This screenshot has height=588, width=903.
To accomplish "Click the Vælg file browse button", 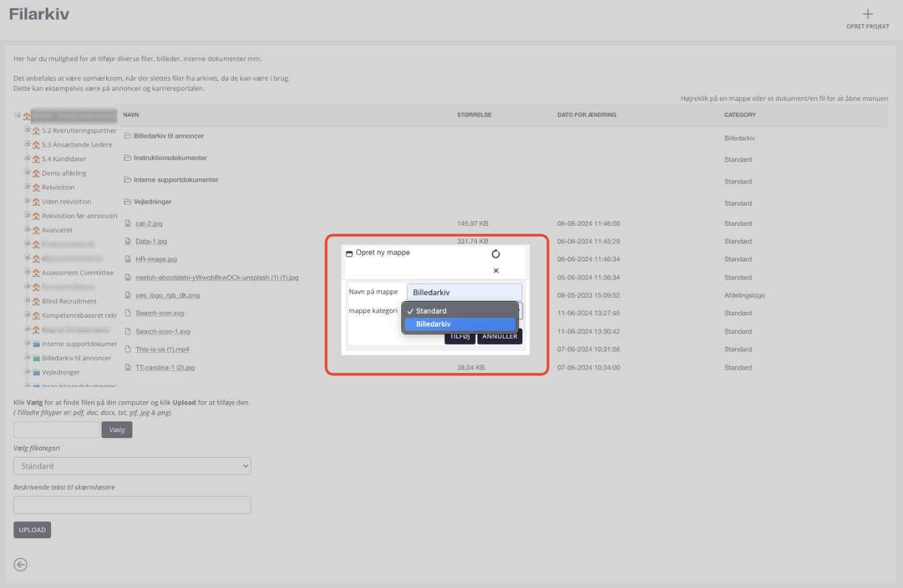I will pyautogui.click(x=117, y=429).
